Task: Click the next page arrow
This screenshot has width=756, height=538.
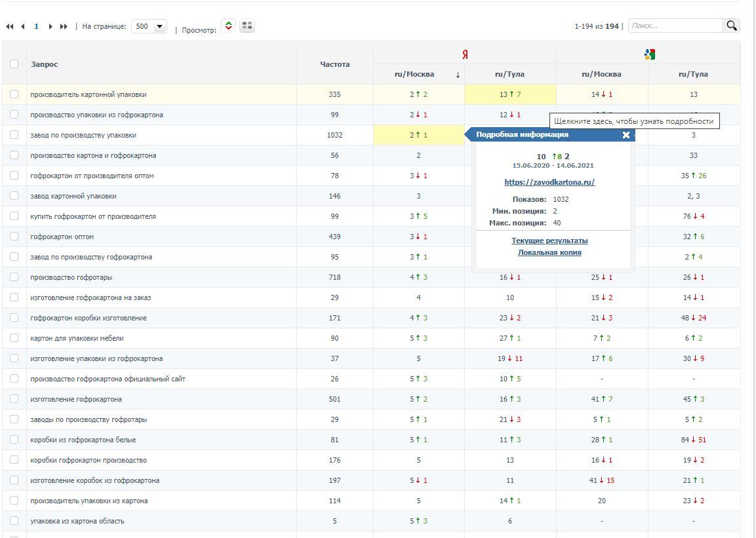Action: (50, 27)
